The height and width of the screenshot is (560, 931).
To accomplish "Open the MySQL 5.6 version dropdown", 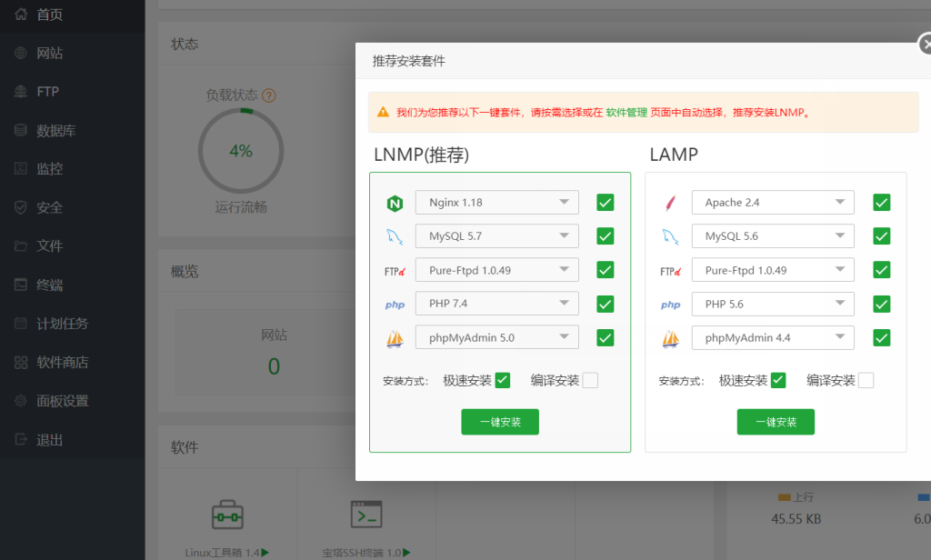I will pos(773,236).
